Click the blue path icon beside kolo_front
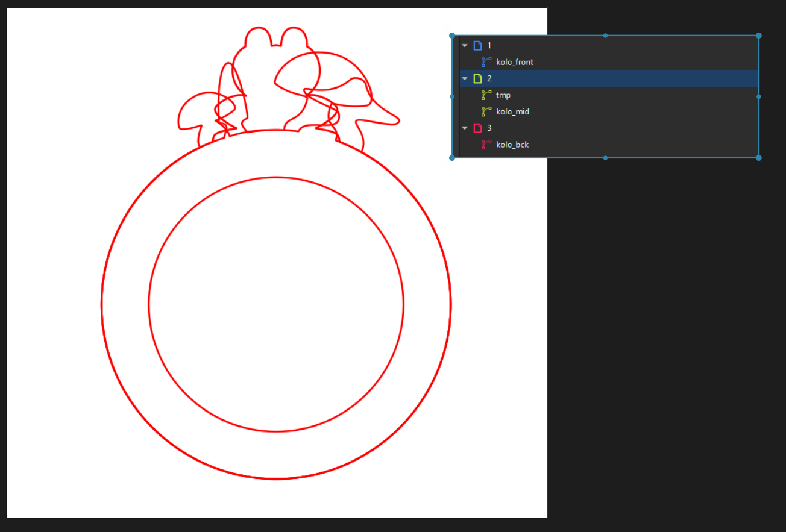Image resolution: width=786 pixels, height=532 pixels. click(486, 62)
